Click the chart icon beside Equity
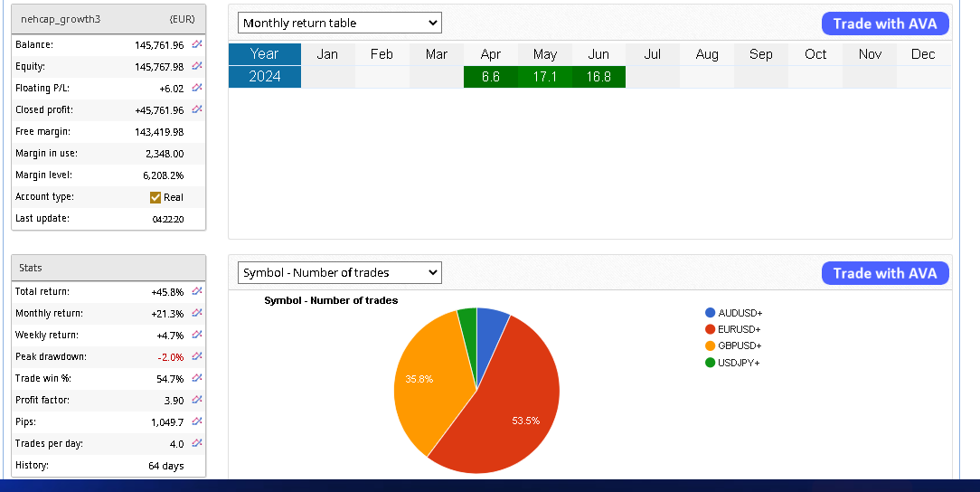 [197, 66]
